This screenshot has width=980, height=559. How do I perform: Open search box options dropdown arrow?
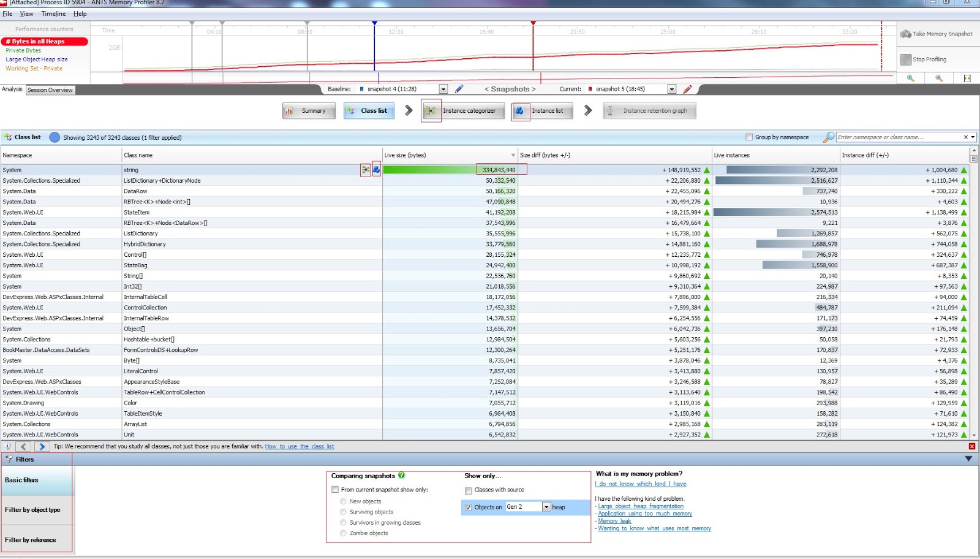(973, 137)
